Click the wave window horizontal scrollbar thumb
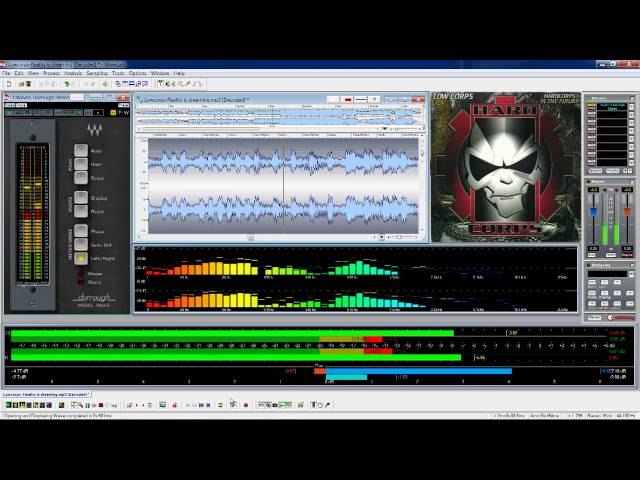 (251, 237)
